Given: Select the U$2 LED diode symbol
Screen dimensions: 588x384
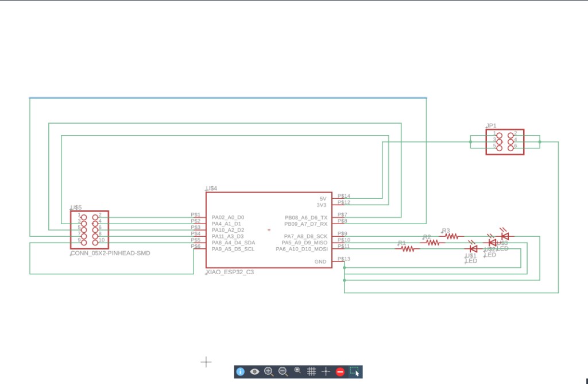Looking at the screenshot, I should coord(492,242).
